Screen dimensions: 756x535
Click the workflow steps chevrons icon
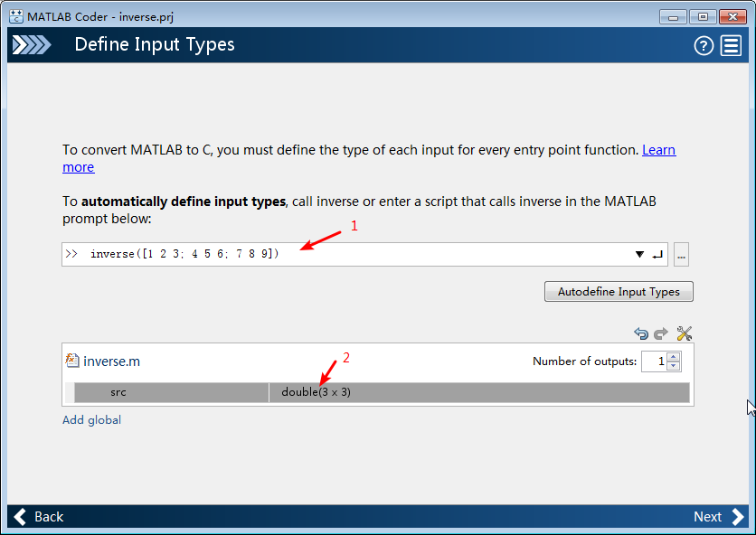pos(32,45)
